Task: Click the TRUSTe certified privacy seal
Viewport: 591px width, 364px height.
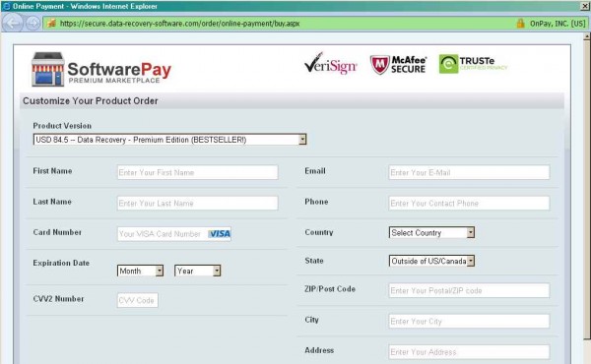Action: [473, 64]
